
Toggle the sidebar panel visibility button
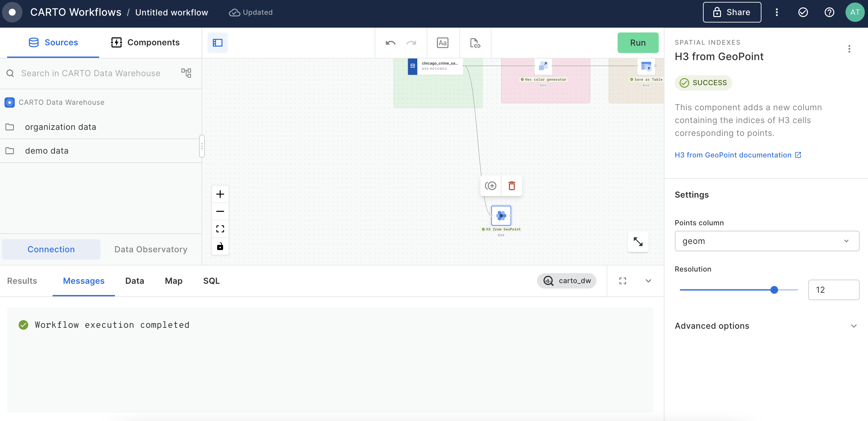(x=217, y=43)
